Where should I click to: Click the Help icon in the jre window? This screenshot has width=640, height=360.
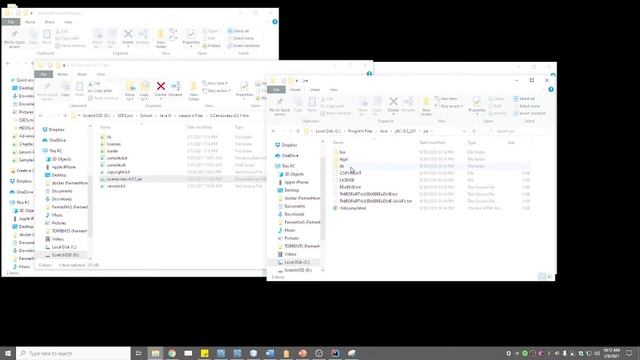551,89
